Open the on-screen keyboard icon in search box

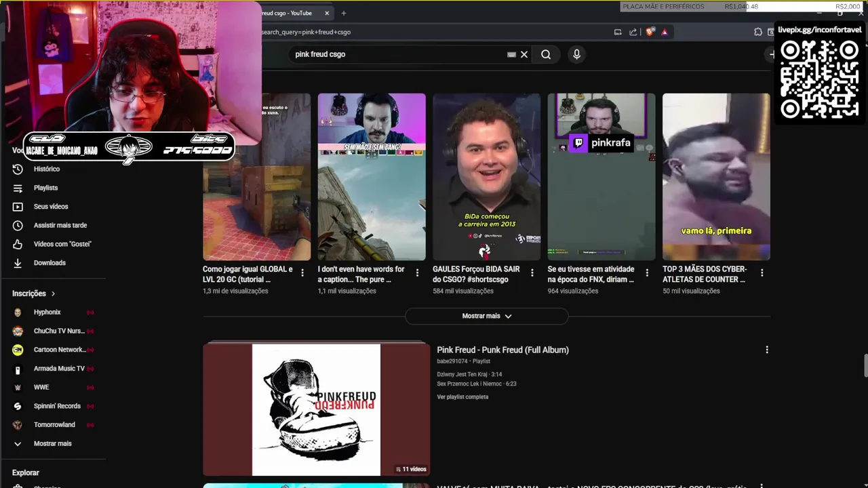[x=511, y=54]
